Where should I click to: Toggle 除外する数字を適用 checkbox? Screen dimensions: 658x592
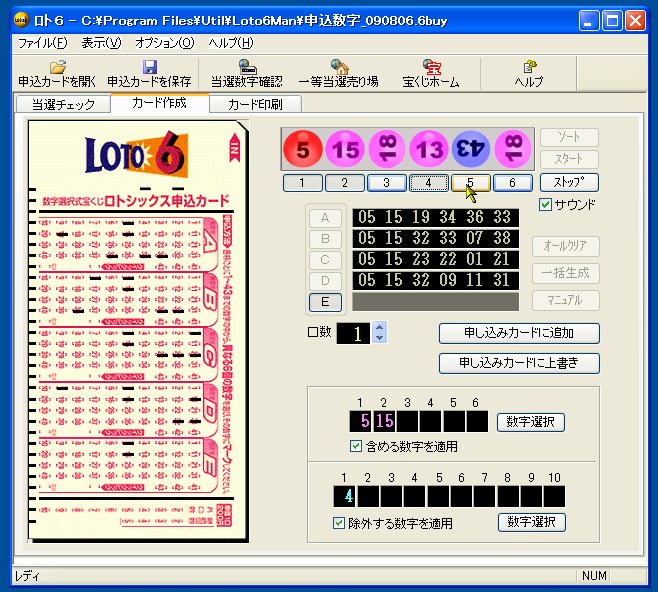coord(339,523)
